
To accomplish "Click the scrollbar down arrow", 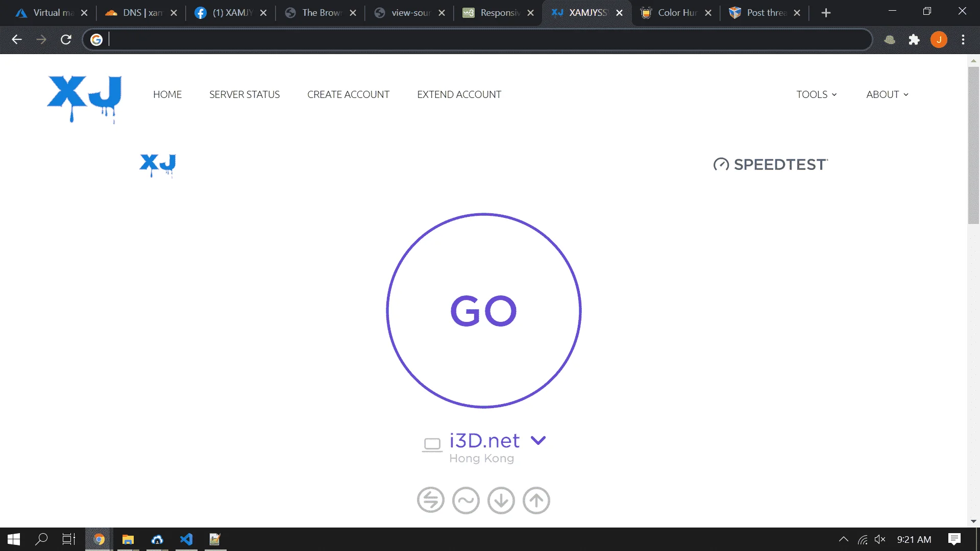I will [x=973, y=521].
